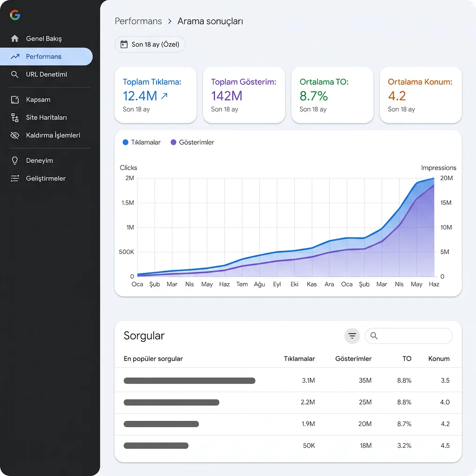This screenshot has height=476, width=476.
Task: Click the Gösterimler legend label
Action: (197, 142)
